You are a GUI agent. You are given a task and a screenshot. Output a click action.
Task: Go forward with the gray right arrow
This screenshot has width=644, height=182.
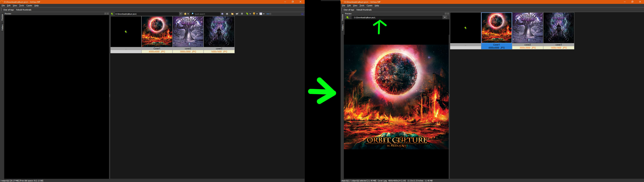227,14
